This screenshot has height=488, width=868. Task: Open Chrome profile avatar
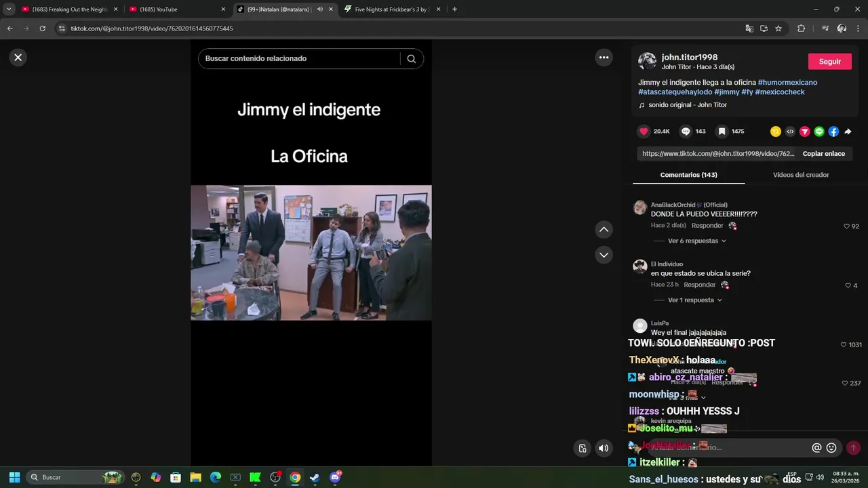pyautogui.click(x=842, y=28)
